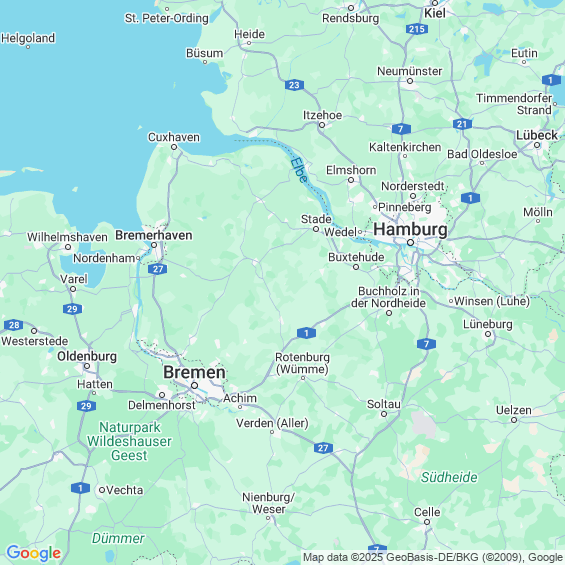Click the A27 shield below Bremerhaven

[157, 269]
